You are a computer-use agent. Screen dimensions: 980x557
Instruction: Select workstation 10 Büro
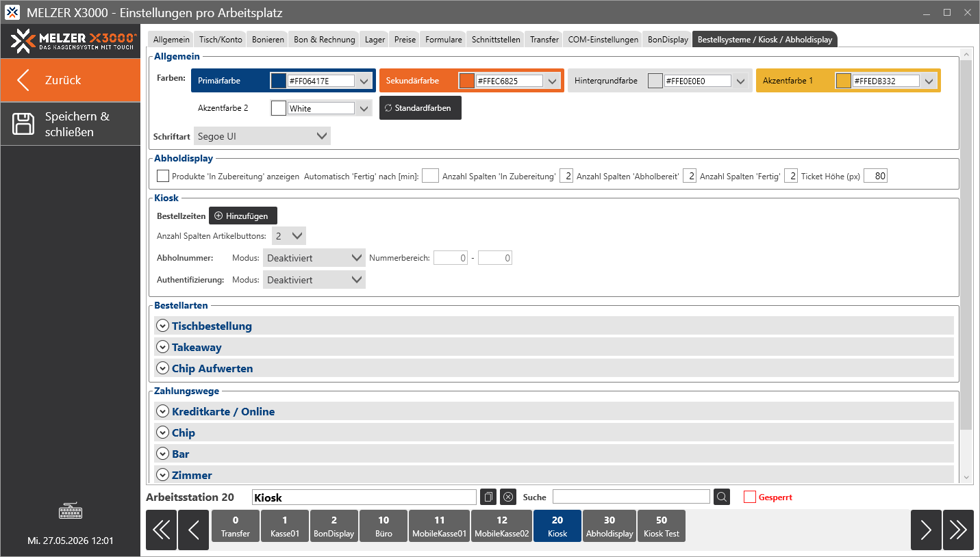click(384, 526)
